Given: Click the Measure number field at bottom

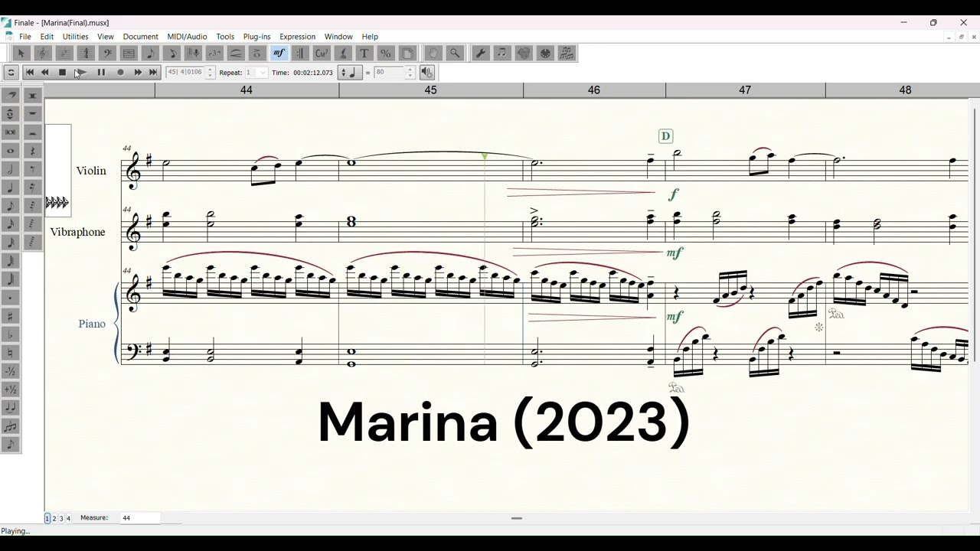Looking at the screenshot, I should pyautogui.click(x=140, y=518).
